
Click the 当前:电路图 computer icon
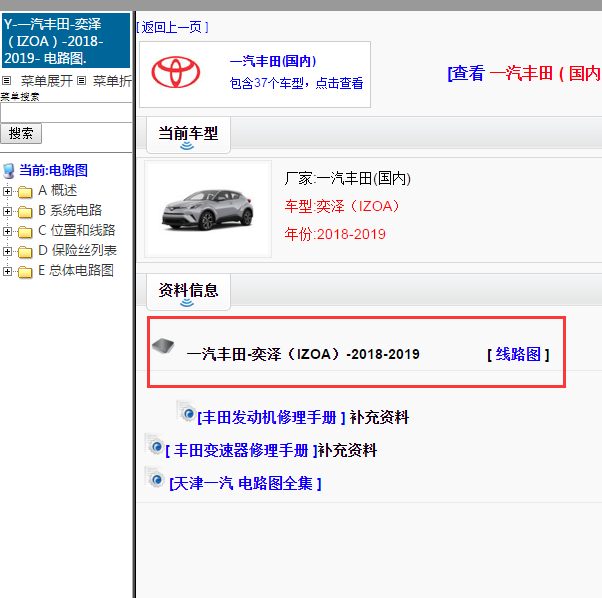(9, 171)
